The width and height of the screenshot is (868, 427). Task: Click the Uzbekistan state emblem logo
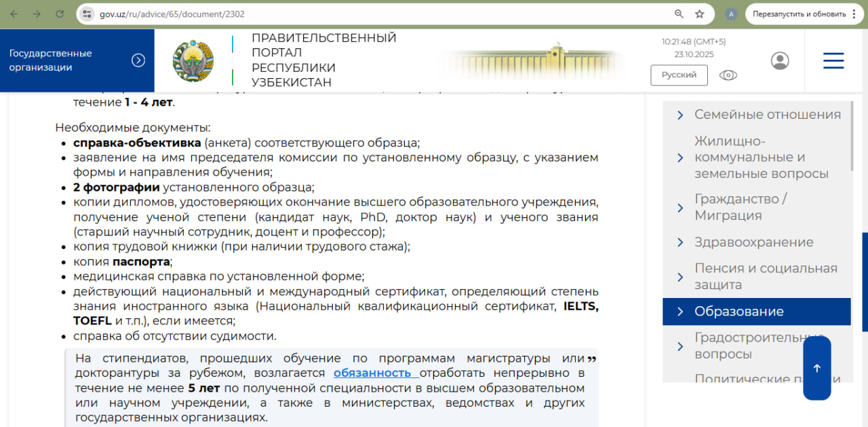pos(193,61)
